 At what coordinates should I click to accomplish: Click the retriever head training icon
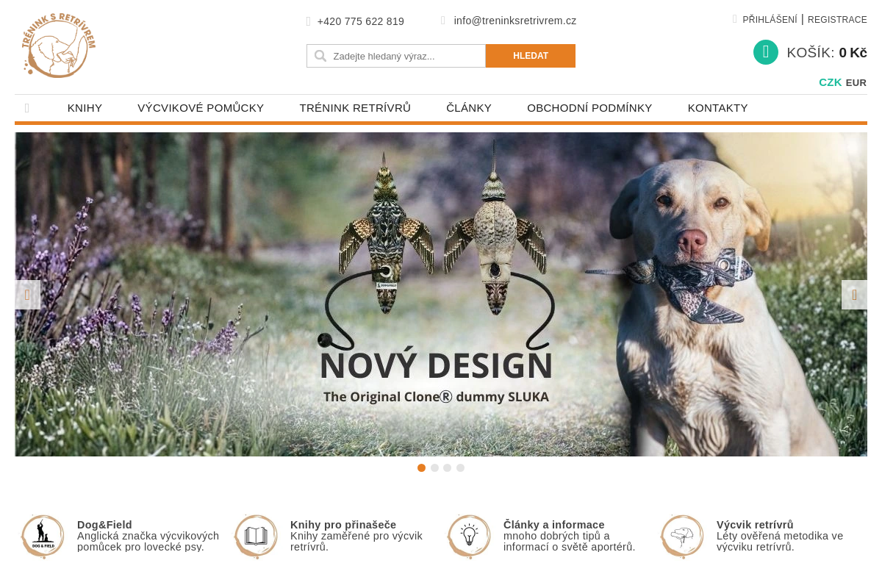pyautogui.click(x=683, y=537)
